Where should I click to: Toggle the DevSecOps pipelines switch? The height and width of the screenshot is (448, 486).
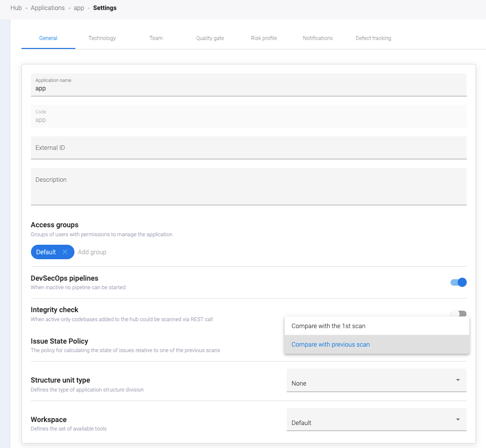click(459, 282)
